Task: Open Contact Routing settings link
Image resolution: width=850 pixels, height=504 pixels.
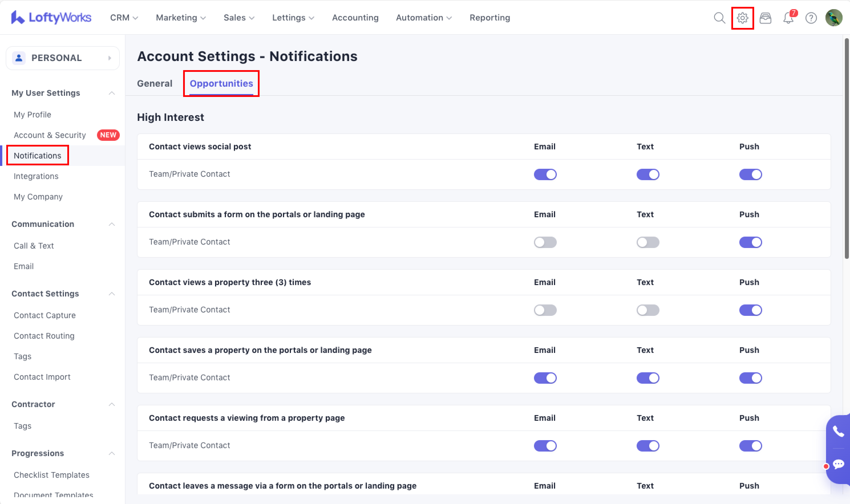Action: coord(44,336)
